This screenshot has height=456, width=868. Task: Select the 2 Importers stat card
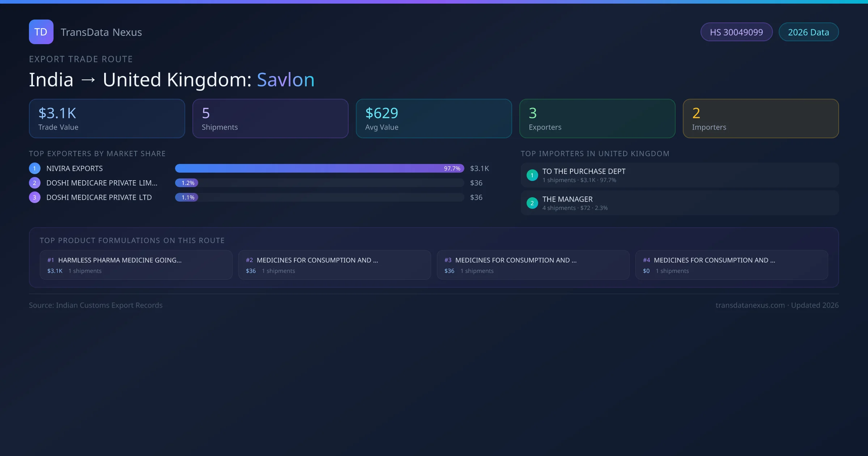coord(760,118)
